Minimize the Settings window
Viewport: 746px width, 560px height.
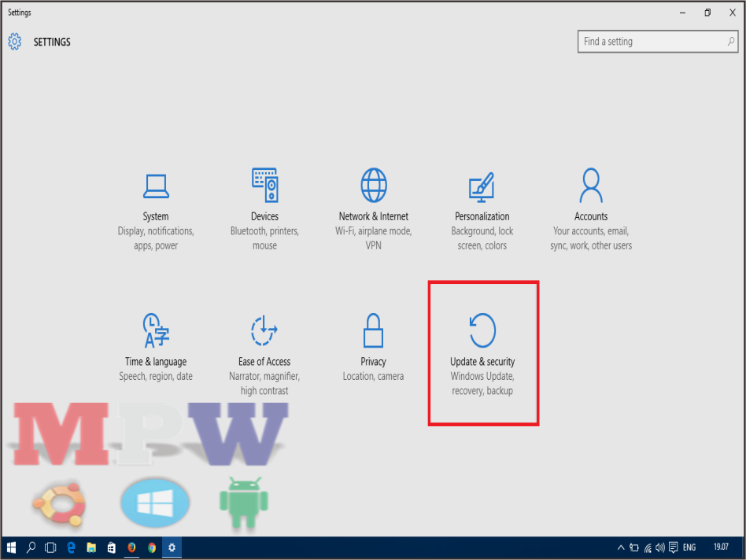tap(683, 13)
